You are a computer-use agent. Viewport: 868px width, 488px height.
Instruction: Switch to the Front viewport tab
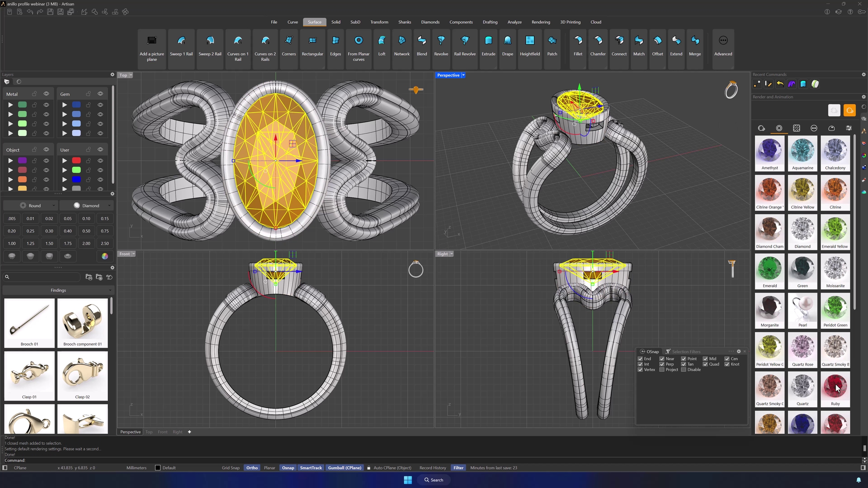tap(162, 432)
